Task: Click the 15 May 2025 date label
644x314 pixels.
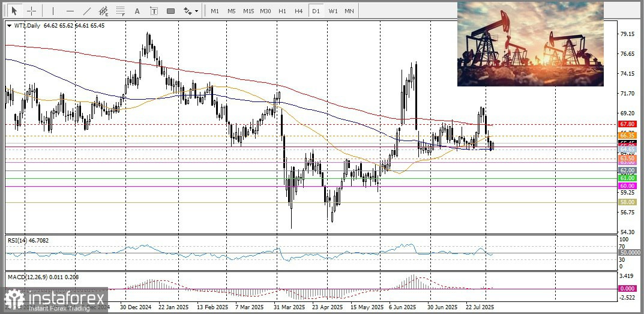Action: (x=367, y=307)
